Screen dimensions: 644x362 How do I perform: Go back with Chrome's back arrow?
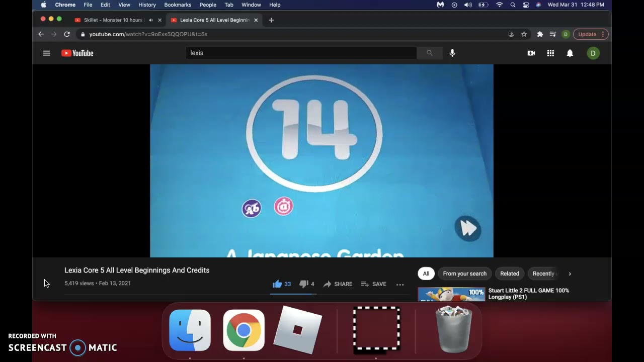pos(41,34)
